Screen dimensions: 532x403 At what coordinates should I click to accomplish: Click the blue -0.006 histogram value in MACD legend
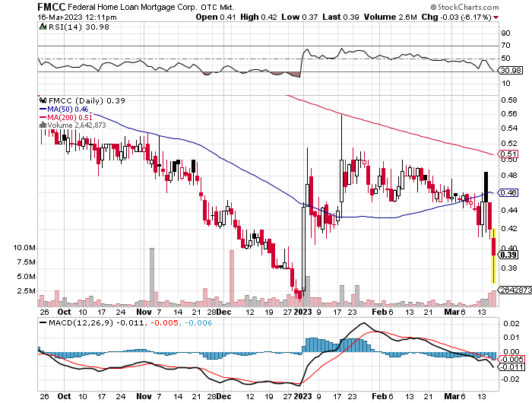(198, 322)
